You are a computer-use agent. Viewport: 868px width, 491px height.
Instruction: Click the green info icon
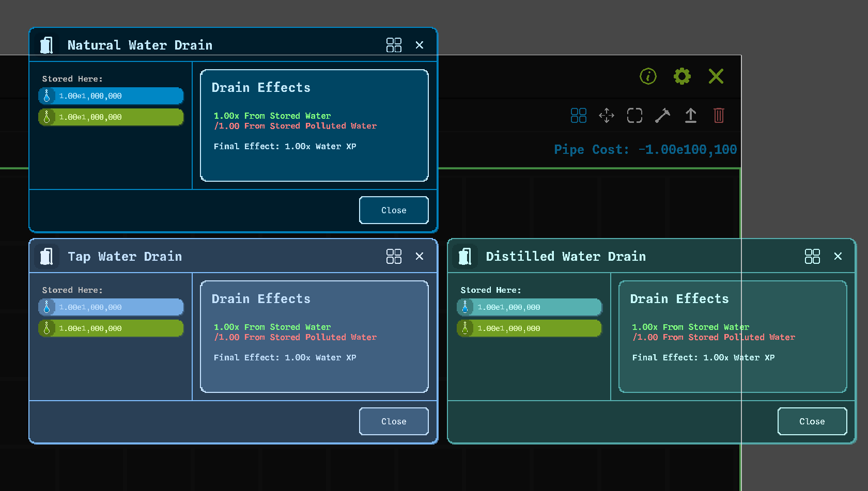(x=648, y=76)
